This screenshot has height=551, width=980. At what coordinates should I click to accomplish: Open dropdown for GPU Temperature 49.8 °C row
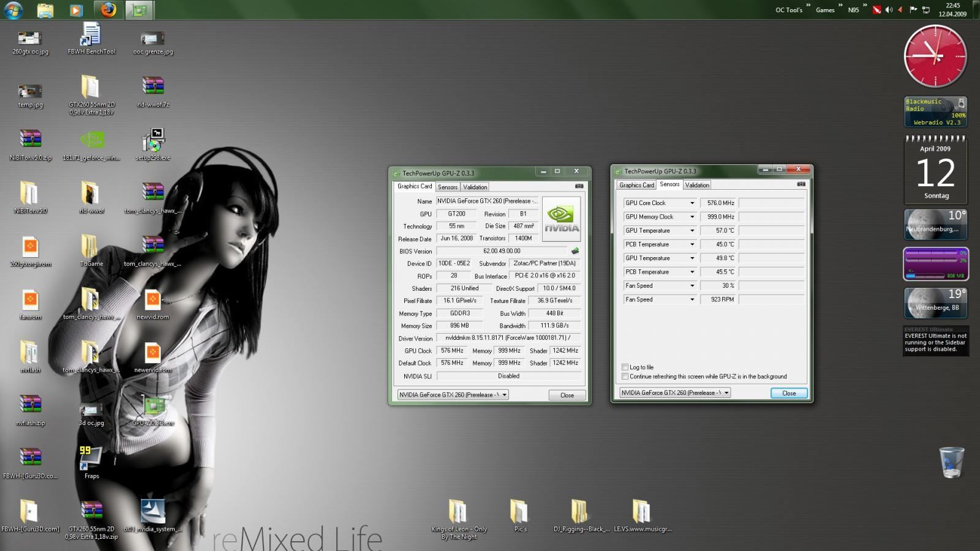click(692, 258)
